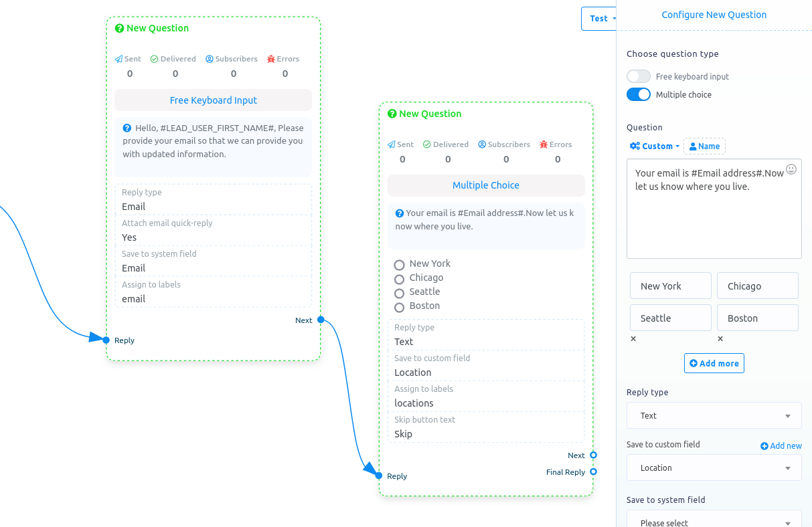Screen dimensions: 812x527
Task: Click the Subscribers icon in the second node
Action: [x=481, y=144]
